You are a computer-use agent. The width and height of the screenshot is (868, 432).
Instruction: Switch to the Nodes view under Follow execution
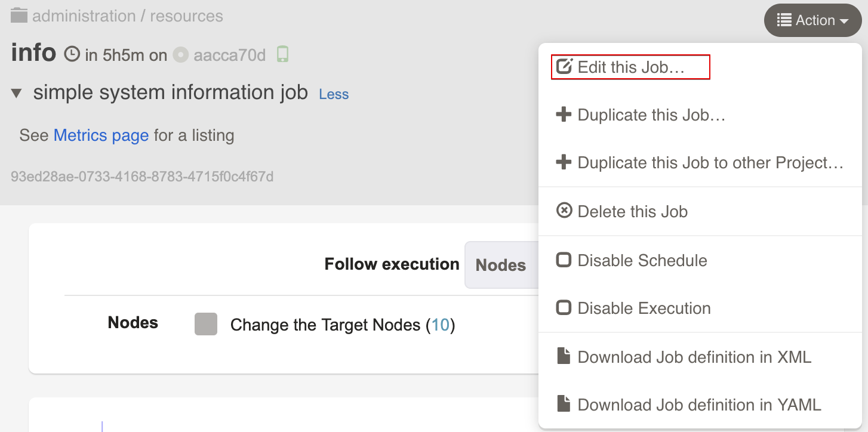pyautogui.click(x=501, y=264)
